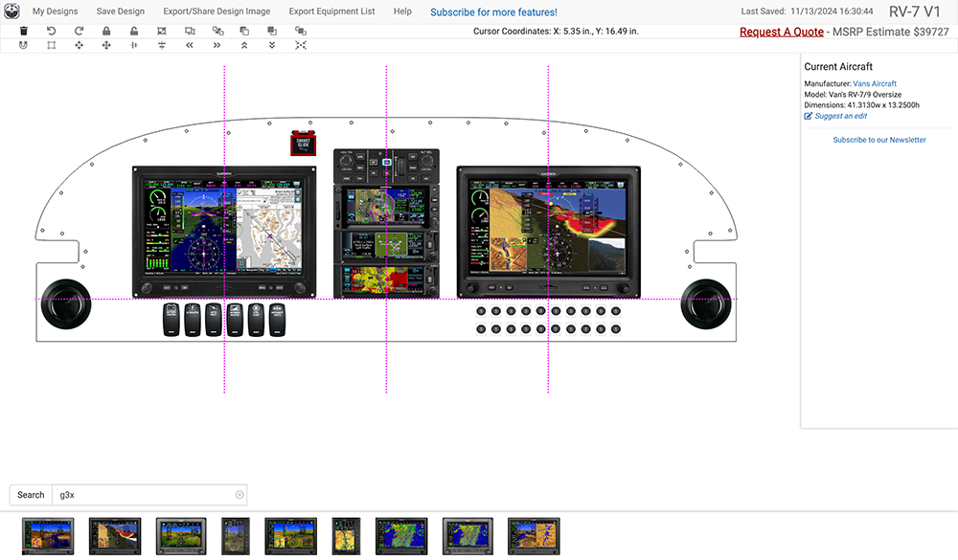Select the rightmost rocker switch on panel

(278, 320)
